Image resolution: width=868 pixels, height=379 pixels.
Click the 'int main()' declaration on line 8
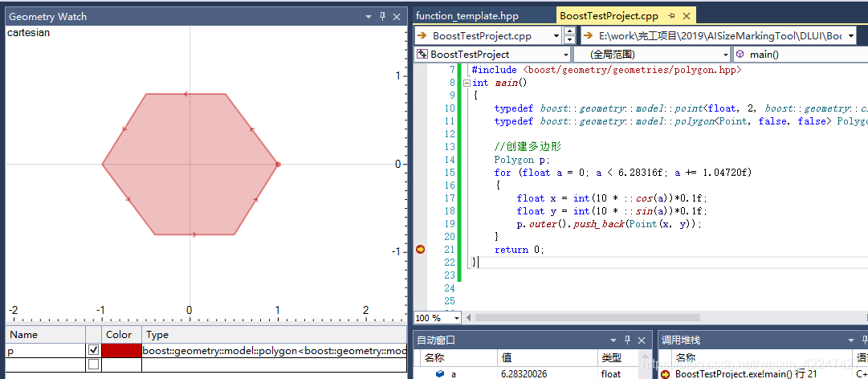click(x=500, y=83)
